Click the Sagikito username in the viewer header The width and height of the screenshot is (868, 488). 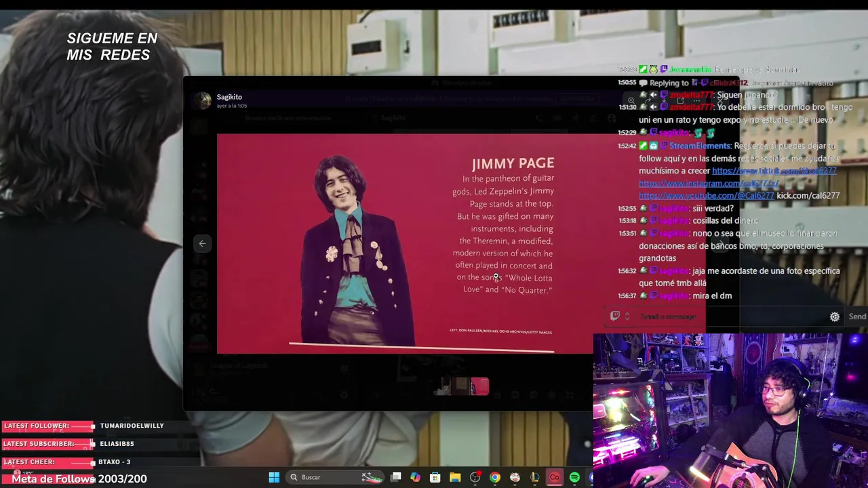(x=229, y=97)
